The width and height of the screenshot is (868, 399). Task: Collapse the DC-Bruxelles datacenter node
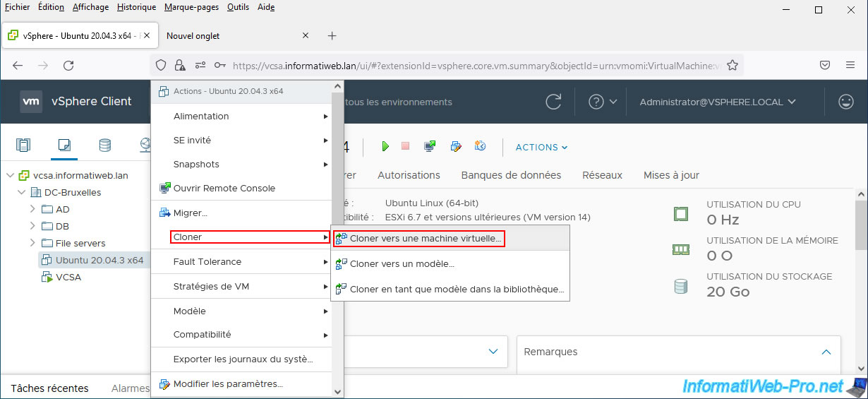(21, 192)
